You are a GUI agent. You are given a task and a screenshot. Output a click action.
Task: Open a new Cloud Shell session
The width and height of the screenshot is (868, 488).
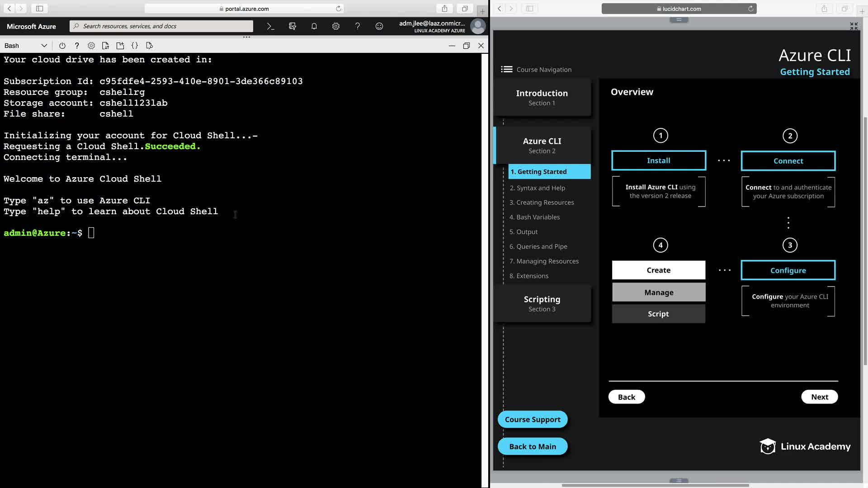coord(120,46)
